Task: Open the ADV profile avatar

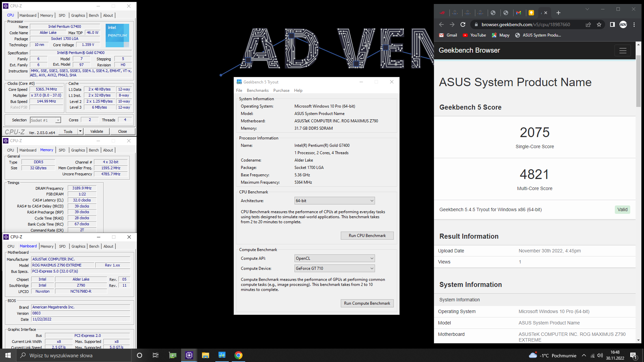Action: [x=623, y=24]
